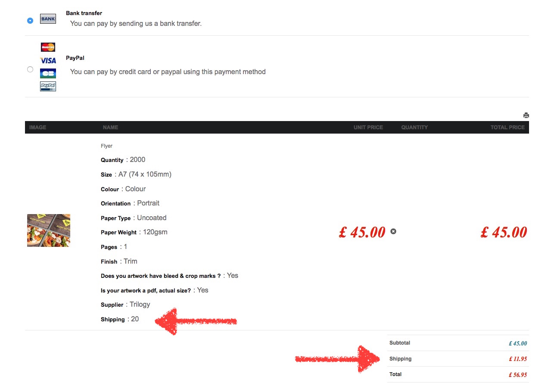Click the Unit Price column header
Screen dimensions: 548x392
[368, 128]
